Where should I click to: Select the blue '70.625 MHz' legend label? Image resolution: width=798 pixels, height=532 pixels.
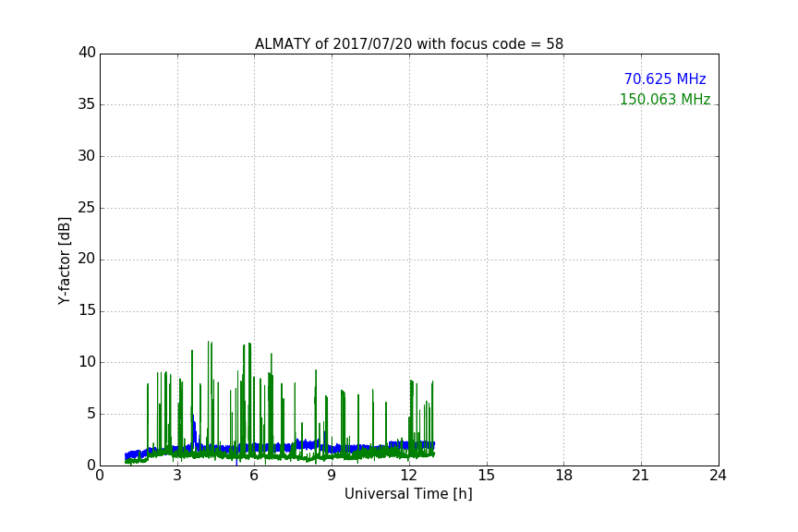(665, 79)
